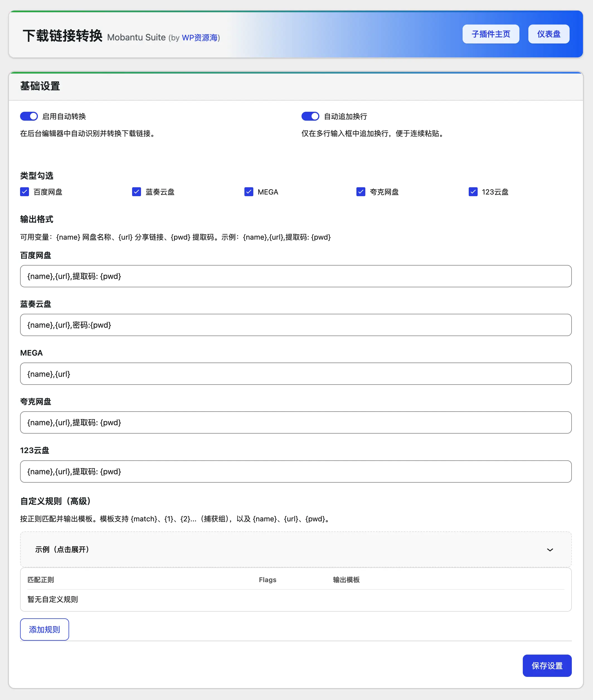
Task: Save with the 保存设置 button
Action: pos(547,666)
